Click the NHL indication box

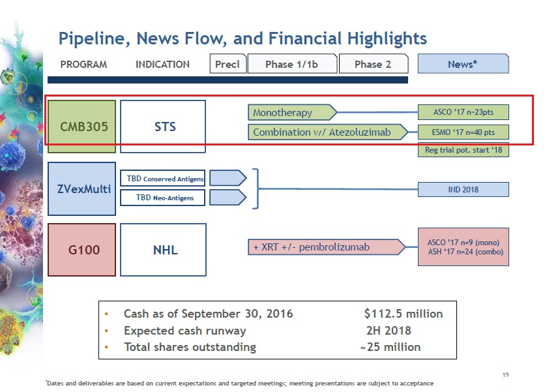[164, 250]
